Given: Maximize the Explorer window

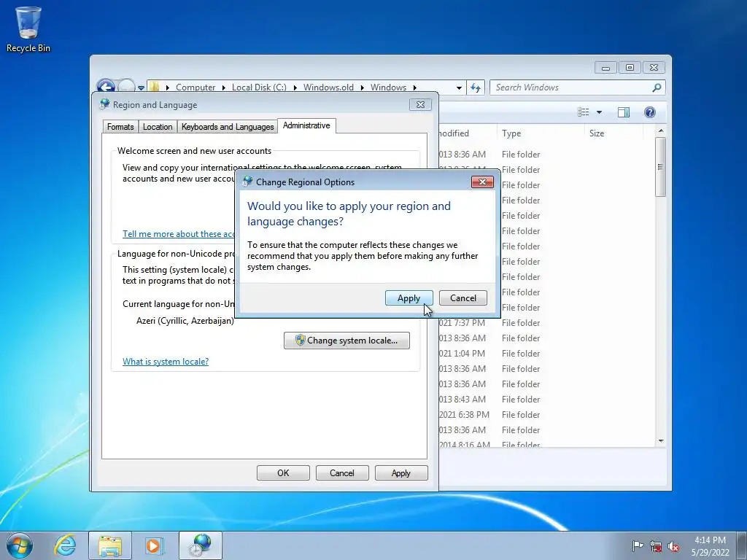Looking at the screenshot, I should (x=630, y=68).
